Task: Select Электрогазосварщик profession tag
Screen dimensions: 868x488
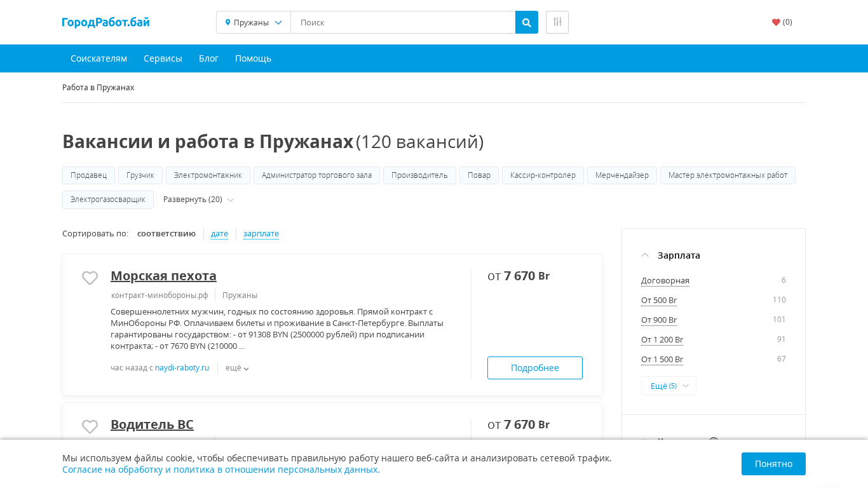Action: pos(108,200)
